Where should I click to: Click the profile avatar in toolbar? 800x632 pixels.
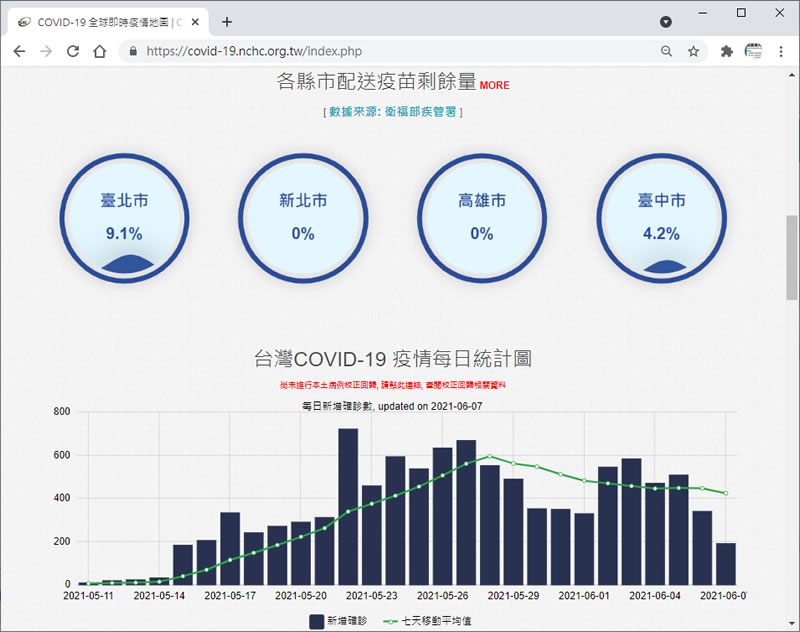754,52
